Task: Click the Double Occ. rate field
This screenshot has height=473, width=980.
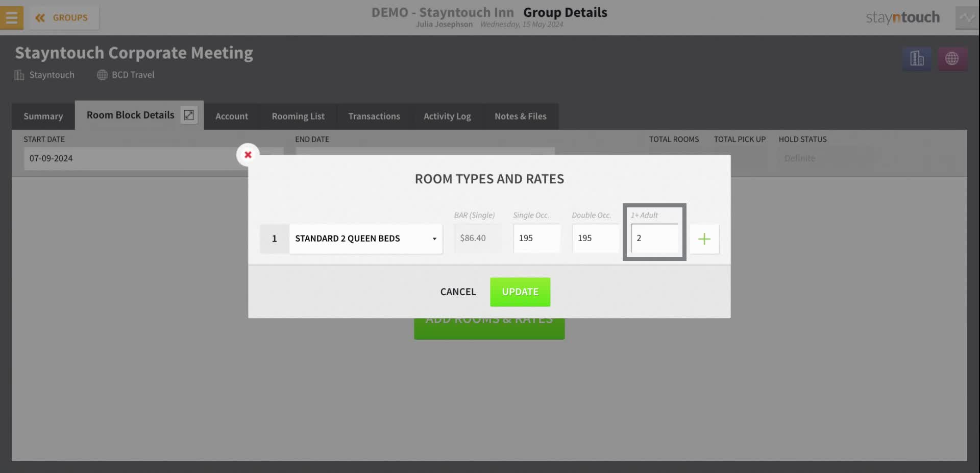Action: (x=596, y=238)
